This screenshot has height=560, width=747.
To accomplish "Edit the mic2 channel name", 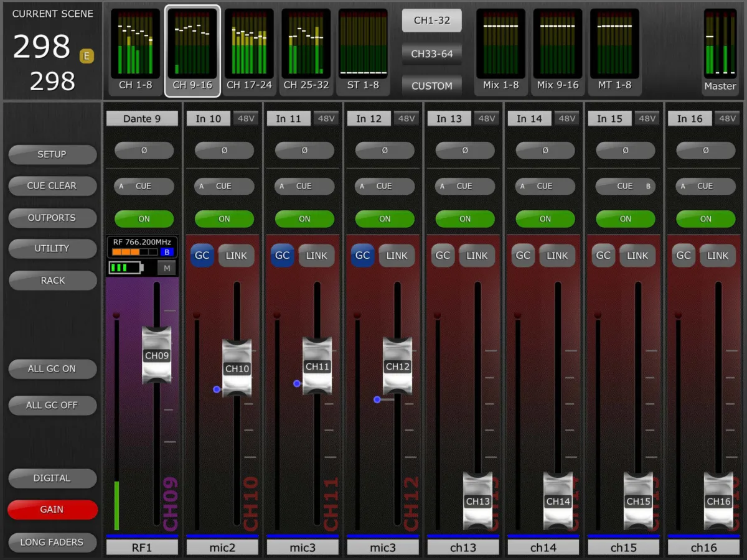I will pyautogui.click(x=222, y=548).
